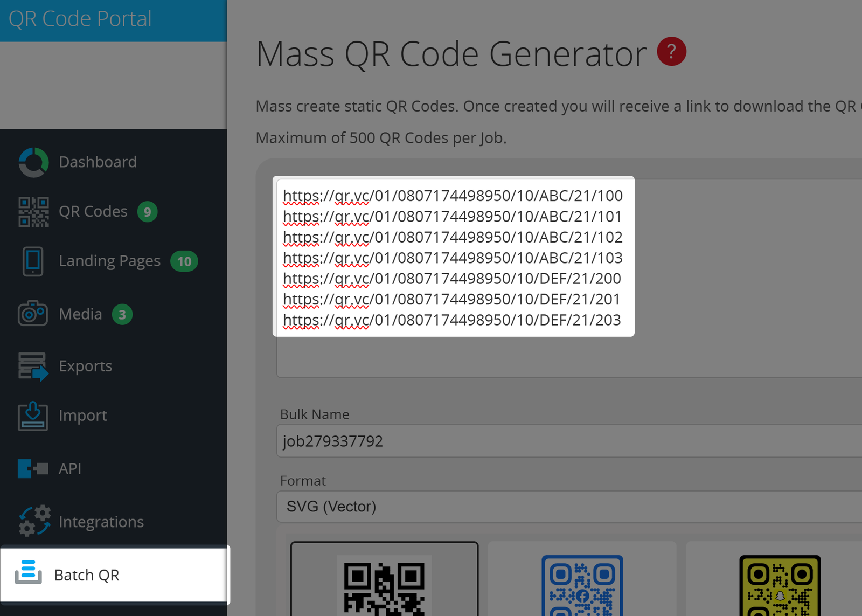Select the Exports list icon

[33, 365]
